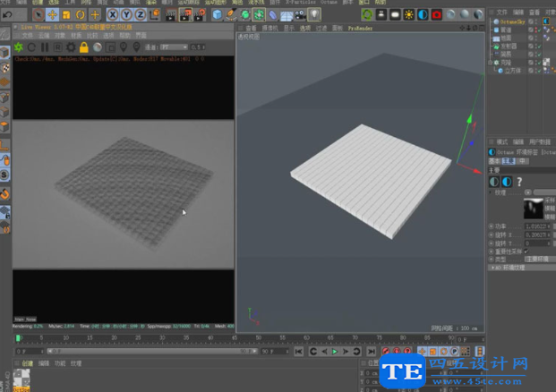Open 模式 menu in attributes panel

[x=501, y=141]
